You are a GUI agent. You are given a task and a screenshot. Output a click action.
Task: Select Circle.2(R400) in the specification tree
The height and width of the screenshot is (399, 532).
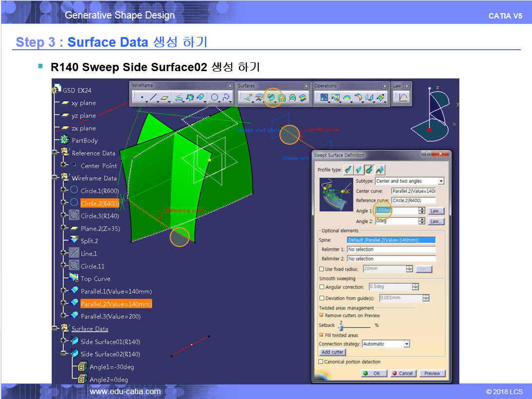pos(99,203)
